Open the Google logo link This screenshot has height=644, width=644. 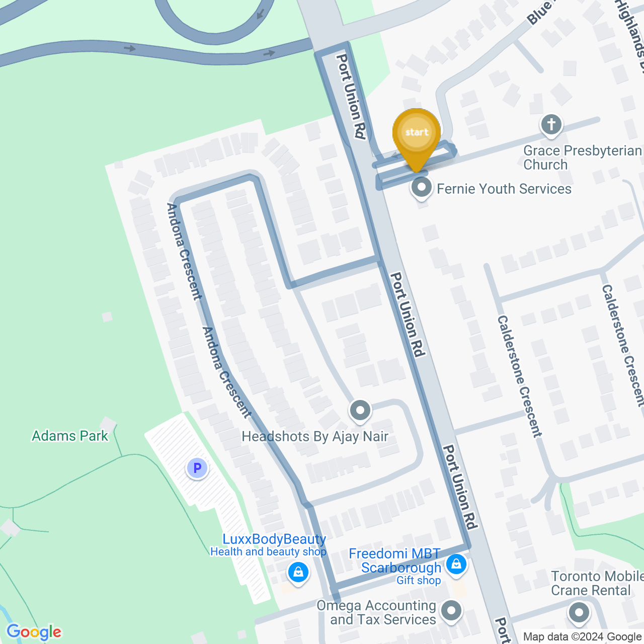(x=34, y=632)
